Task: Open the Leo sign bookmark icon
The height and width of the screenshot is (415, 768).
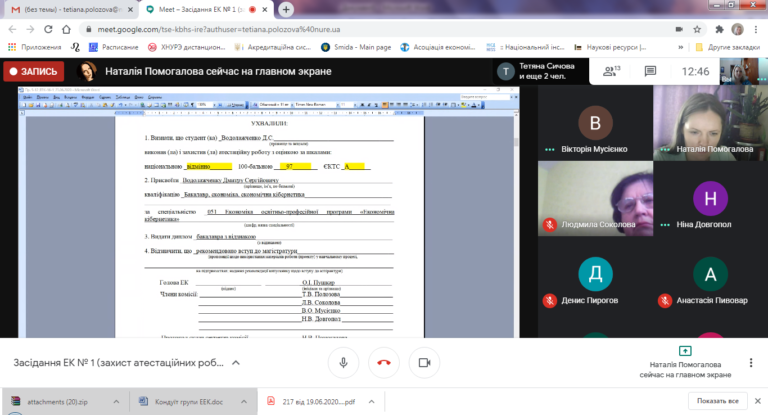Action: coord(75,47)
